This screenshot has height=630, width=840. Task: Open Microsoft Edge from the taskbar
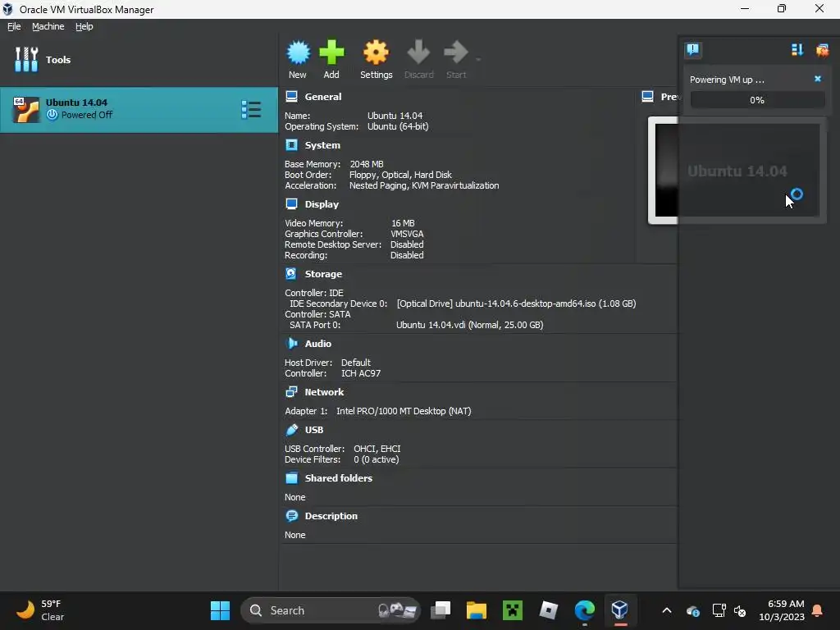point(584,610)
